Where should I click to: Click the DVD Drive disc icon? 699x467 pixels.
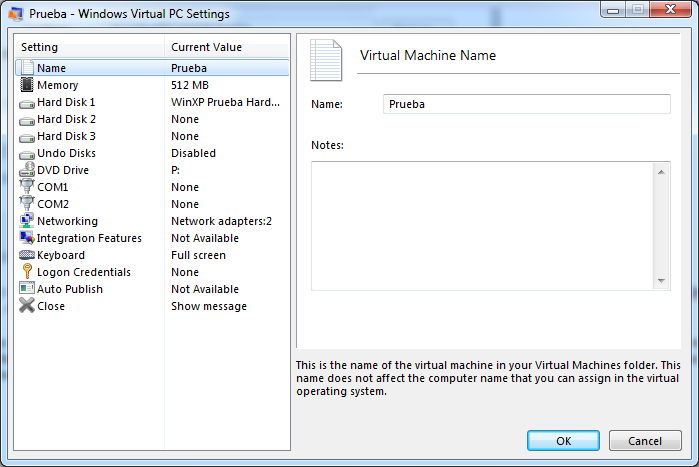tap(27, 169)
